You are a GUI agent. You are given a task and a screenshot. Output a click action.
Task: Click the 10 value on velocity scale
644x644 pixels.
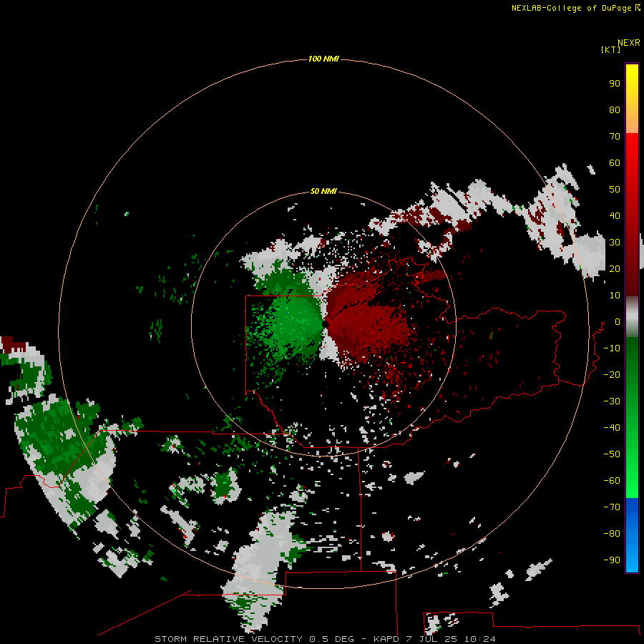pos(615,296)
